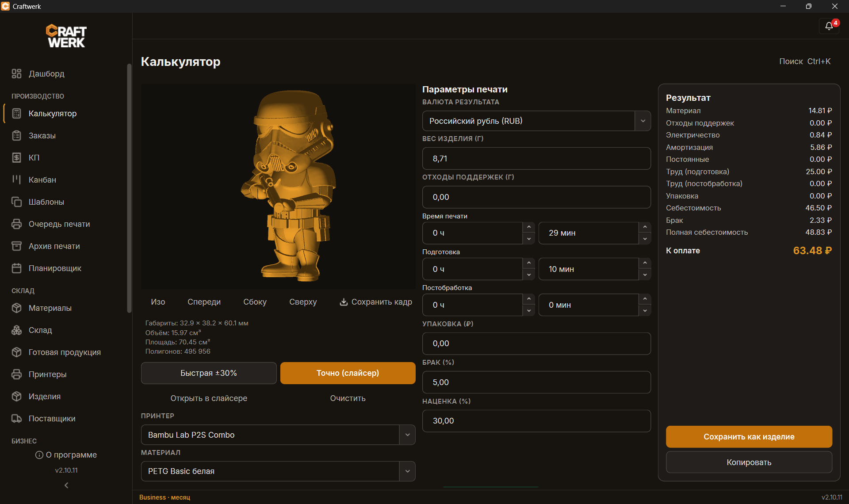The image size is (849, 504).
Task: Click Копировать button
Action: pyautogui.click(x=749, y=462)
